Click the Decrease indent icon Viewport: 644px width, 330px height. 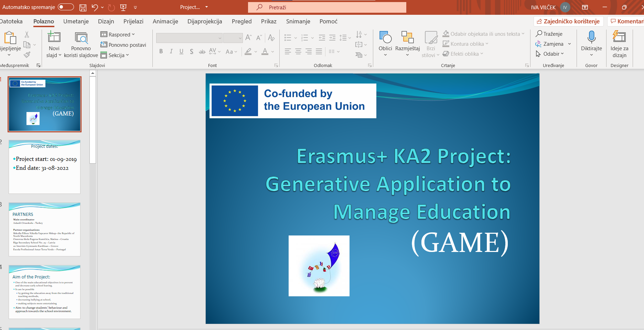[322, 37]
